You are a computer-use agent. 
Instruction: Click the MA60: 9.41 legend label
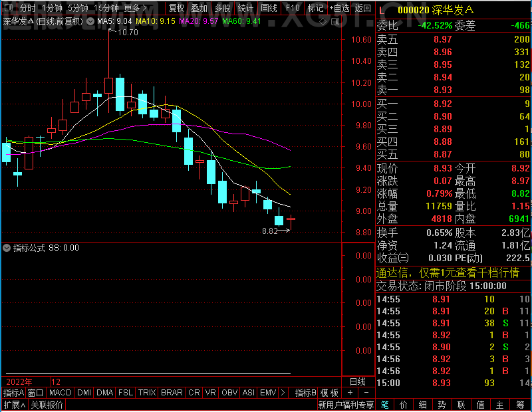pos(241,21)
